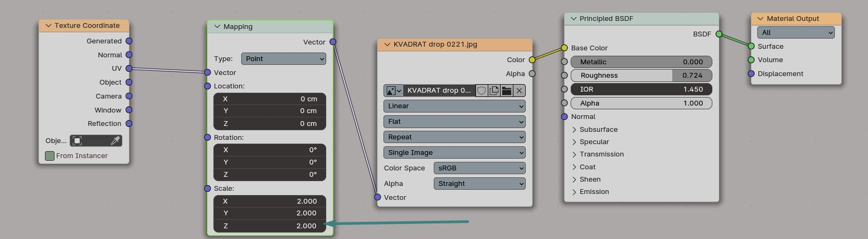Click the image name KVADRAT drop field
This screenshot has height=239, width=868.
[439, 91]
